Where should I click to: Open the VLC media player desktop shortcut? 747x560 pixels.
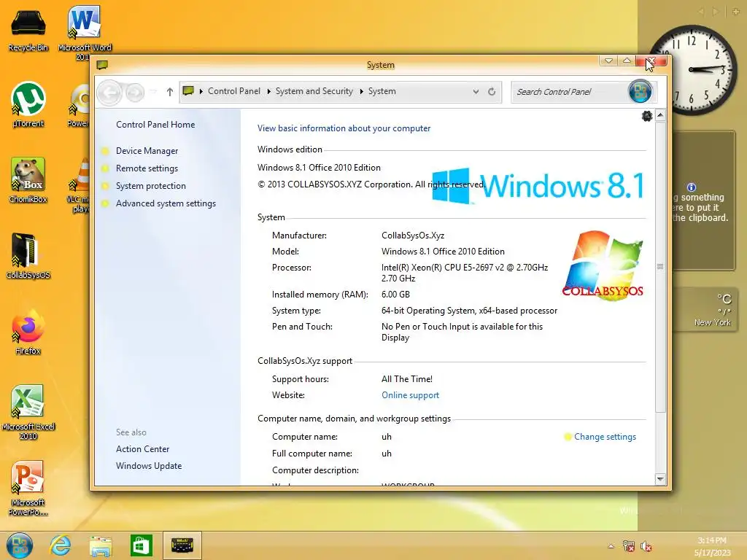coord(79,184)
